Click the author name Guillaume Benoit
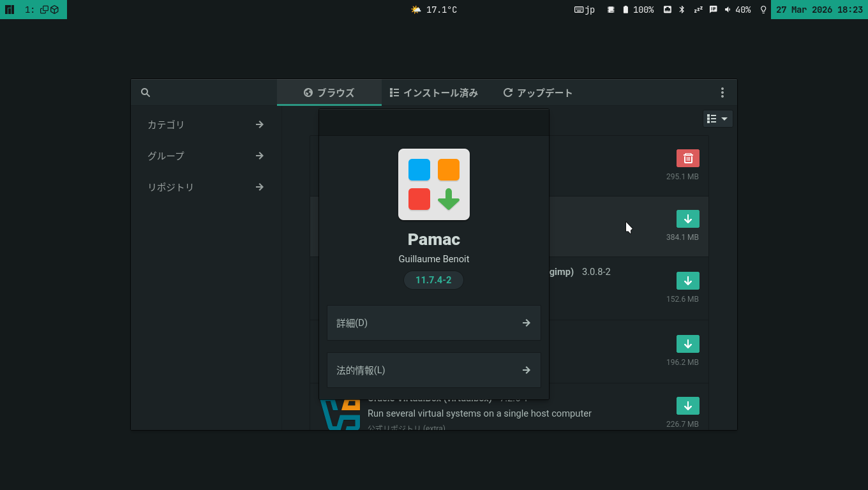The image size is (868, 490). coord(434,259)
